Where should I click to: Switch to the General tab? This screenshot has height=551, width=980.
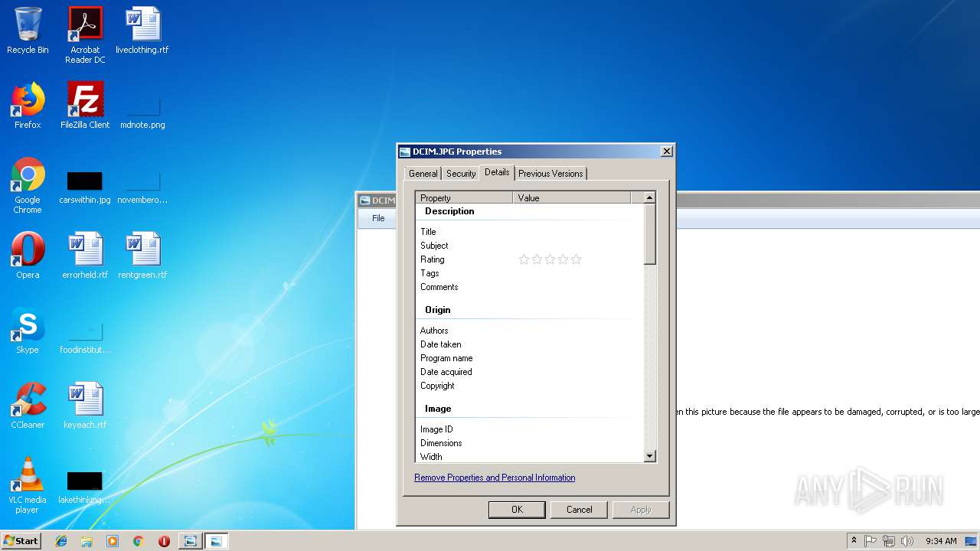click(x=423, y=174)
